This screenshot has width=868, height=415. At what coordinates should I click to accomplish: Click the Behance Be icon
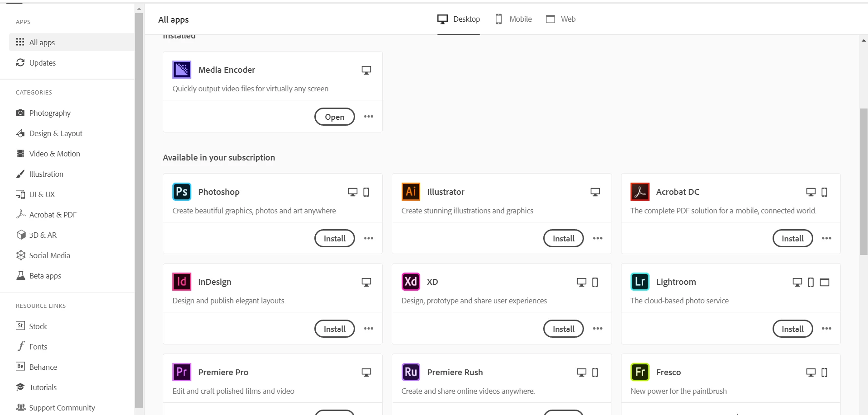[20, 366]
